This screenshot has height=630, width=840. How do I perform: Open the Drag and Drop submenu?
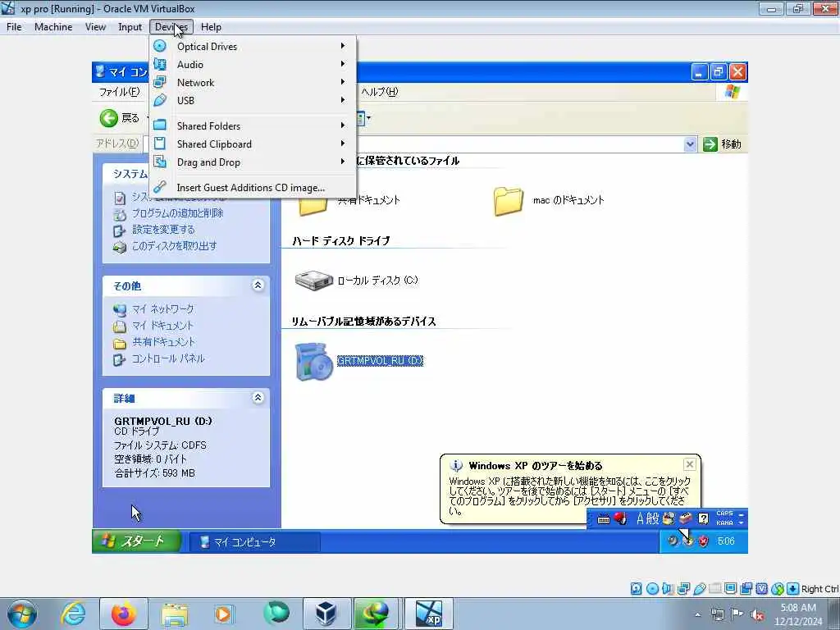253,162
